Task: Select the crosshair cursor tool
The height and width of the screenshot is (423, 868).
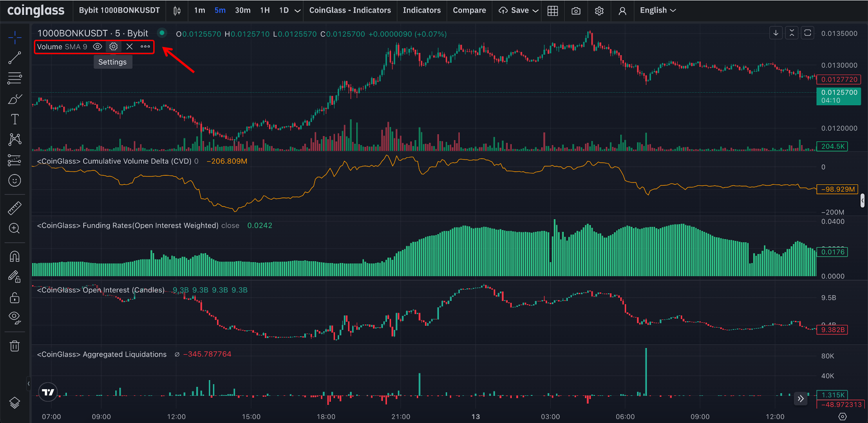Action: tap(14, 38)
